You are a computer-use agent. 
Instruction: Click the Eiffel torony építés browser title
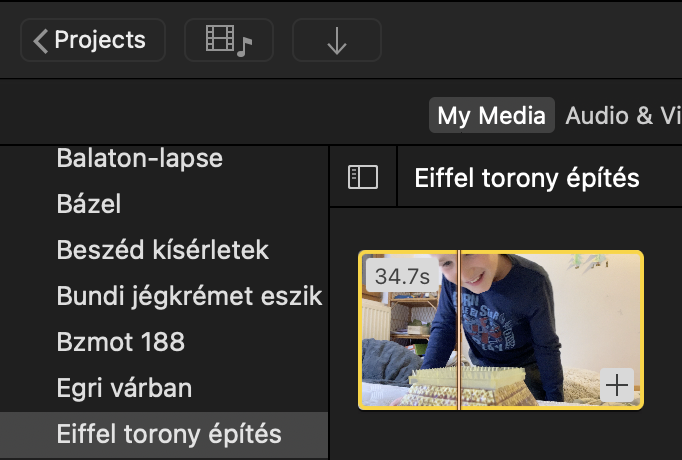[x=526, y=178]
